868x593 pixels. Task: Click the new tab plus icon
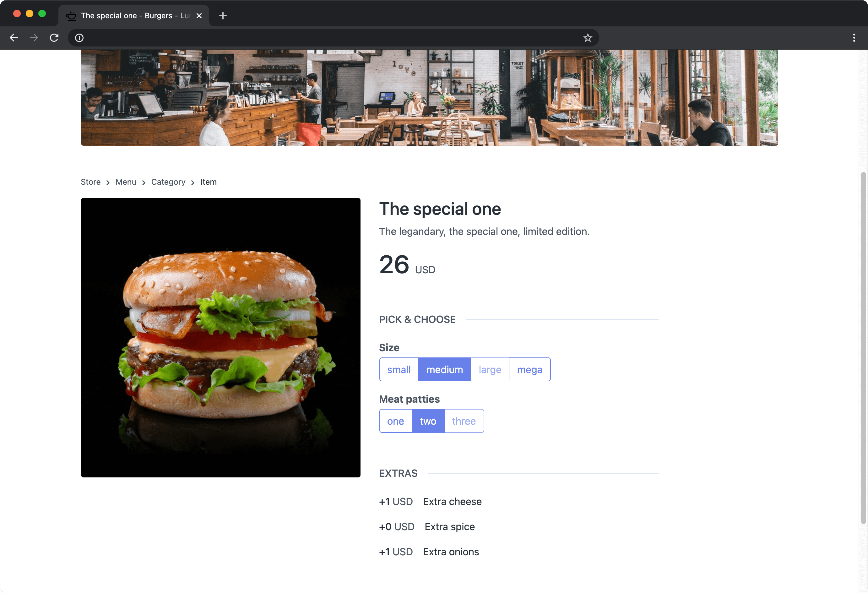tap(223, 14)
